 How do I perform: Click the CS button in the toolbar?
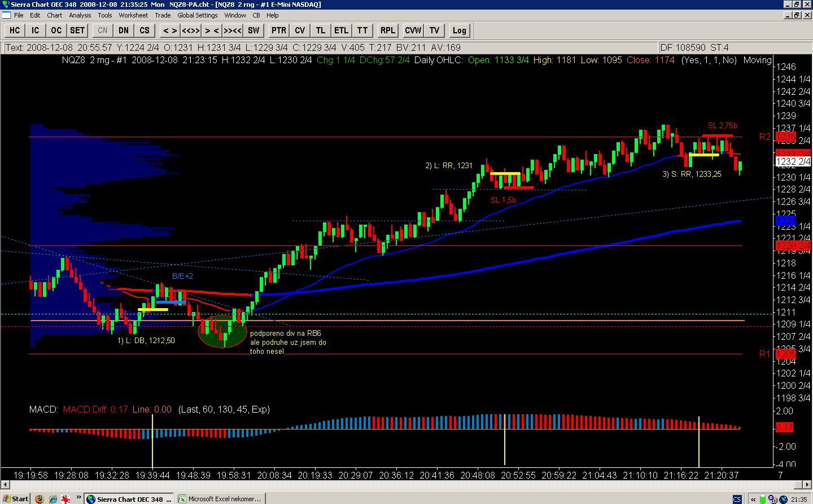point(145,30)
